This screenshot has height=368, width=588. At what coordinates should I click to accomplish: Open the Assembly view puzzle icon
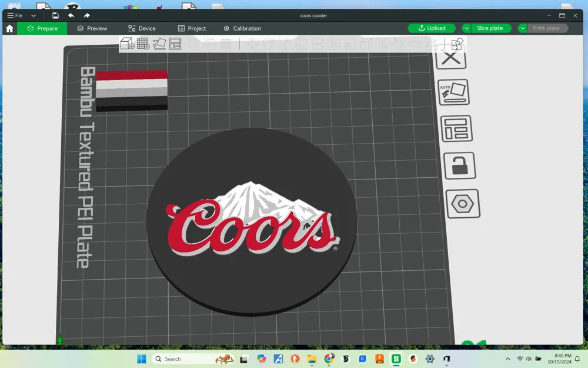[x=457, y=44]
